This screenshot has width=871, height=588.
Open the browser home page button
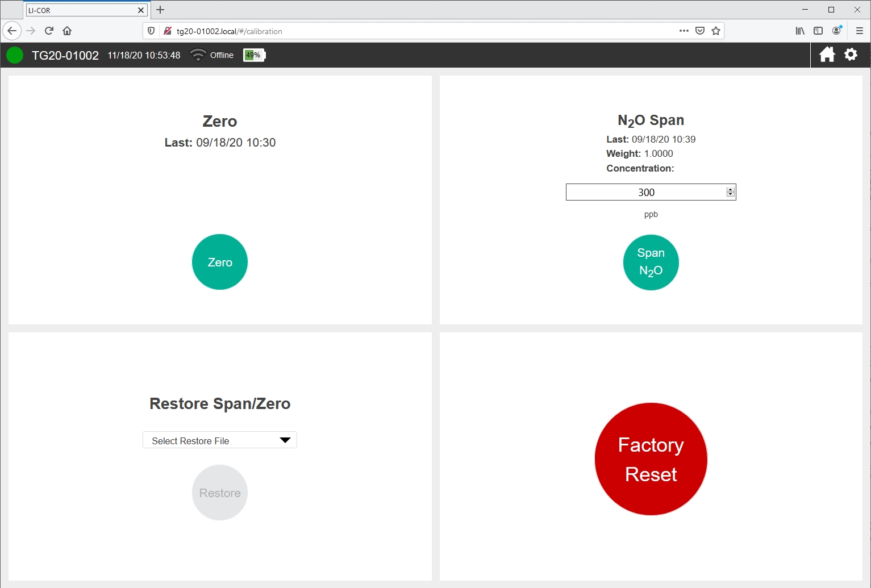pyautogui.click(x=67, y=31)
